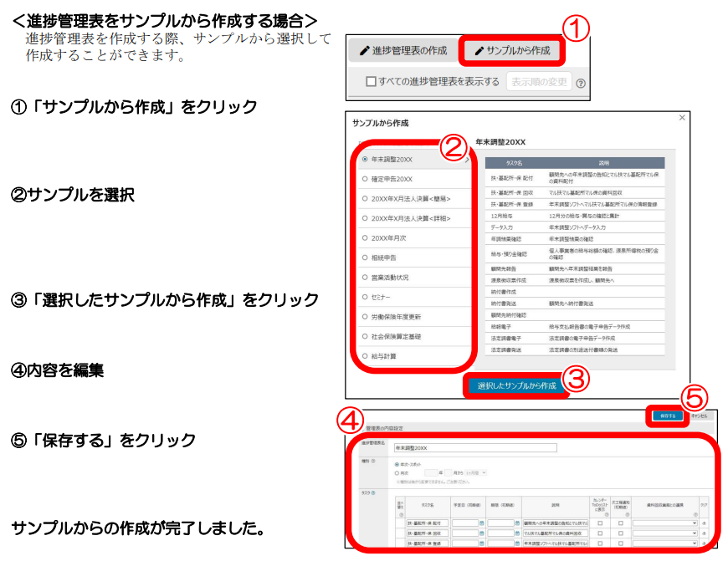Click the clear icon on first task row
Image resolution: width=728 pixels, height=561 pixels.
click(x=704, y=523)
